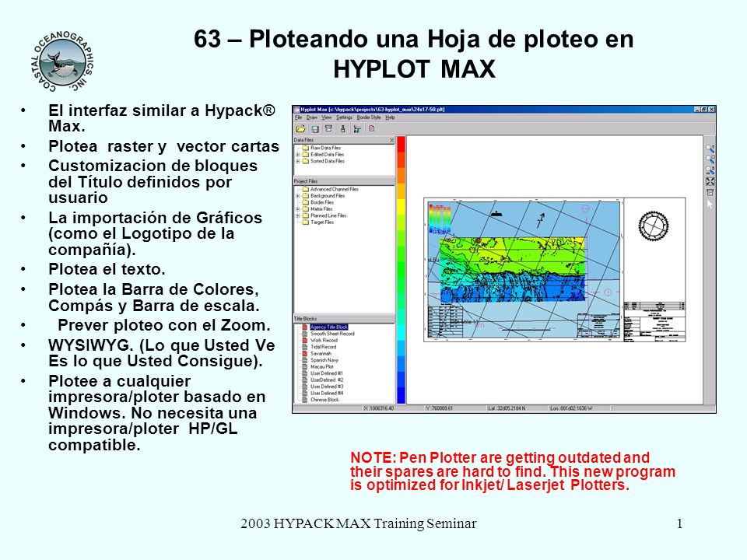Click the top magnifier zoom tool icon
Image resolution: width=747 pixels, height=560 pixels.
[710, 149]
